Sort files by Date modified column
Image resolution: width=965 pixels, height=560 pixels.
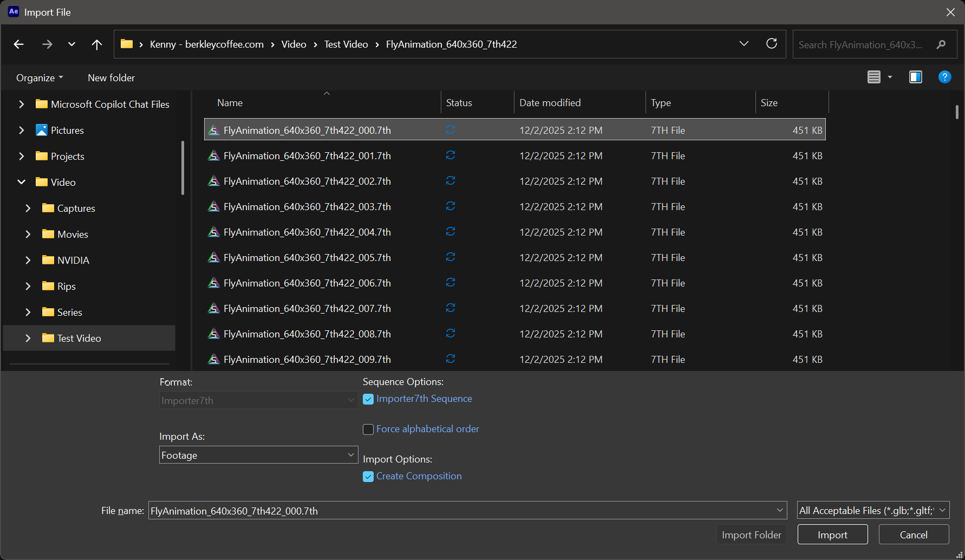point(550,103)
